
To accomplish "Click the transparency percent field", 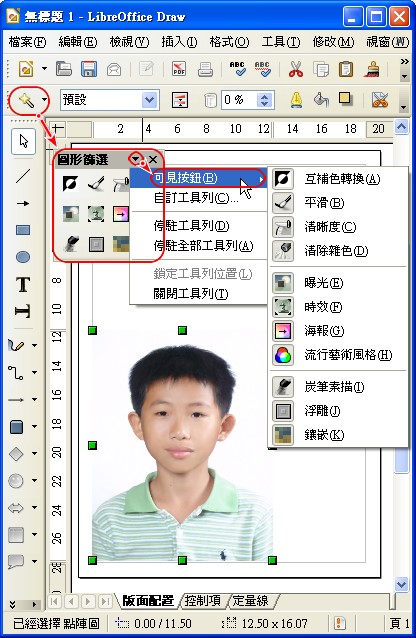I will (x=239, y=100).
